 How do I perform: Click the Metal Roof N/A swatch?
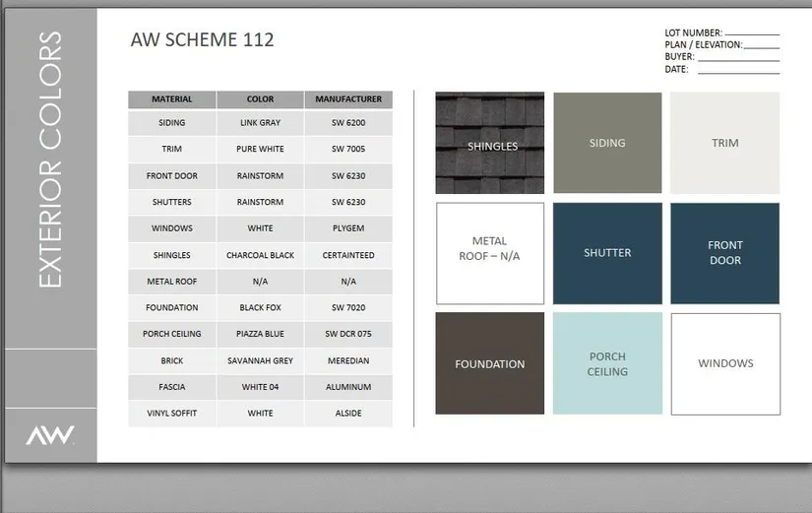coord(490,253)
